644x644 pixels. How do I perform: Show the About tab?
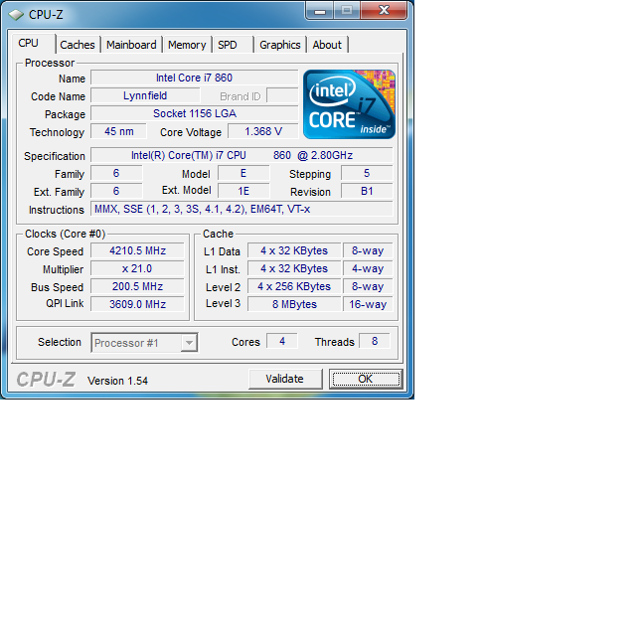pyautogui.click(x=327, y=45)
